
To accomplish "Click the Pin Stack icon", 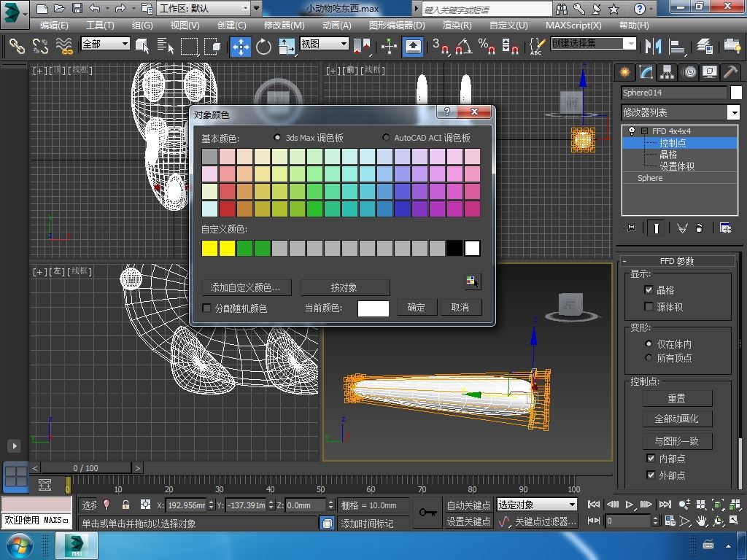I will click(630, 228).
